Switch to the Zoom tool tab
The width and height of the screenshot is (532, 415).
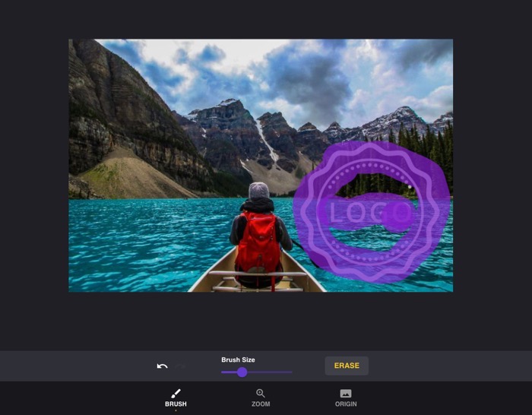click(261, 398)
